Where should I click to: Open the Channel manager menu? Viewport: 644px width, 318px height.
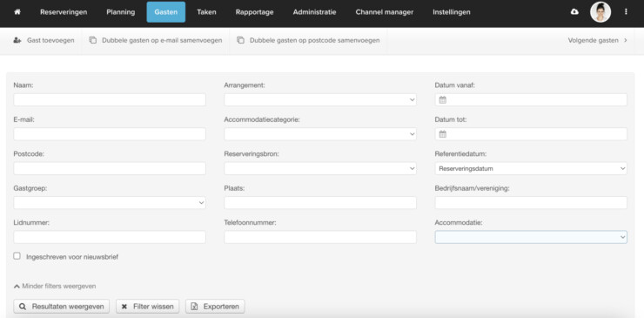pos(385,12)
